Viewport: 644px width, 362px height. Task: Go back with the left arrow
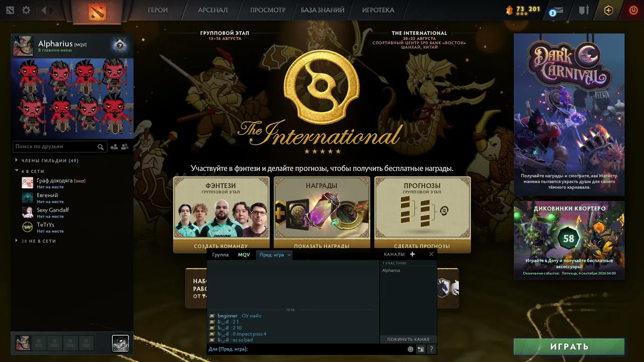pos(44,10)
